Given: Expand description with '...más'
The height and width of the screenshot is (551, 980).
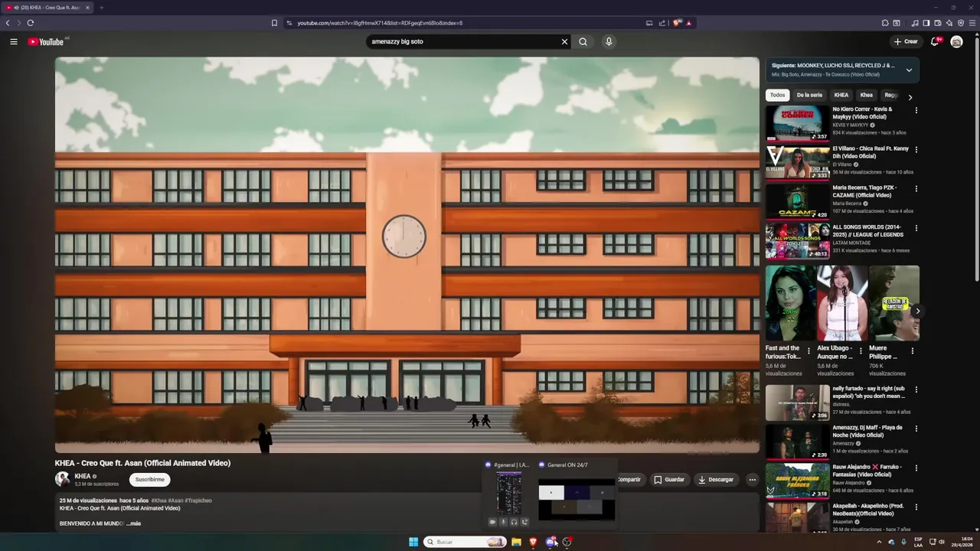Looking at the screenshot, I should point(134,523).
